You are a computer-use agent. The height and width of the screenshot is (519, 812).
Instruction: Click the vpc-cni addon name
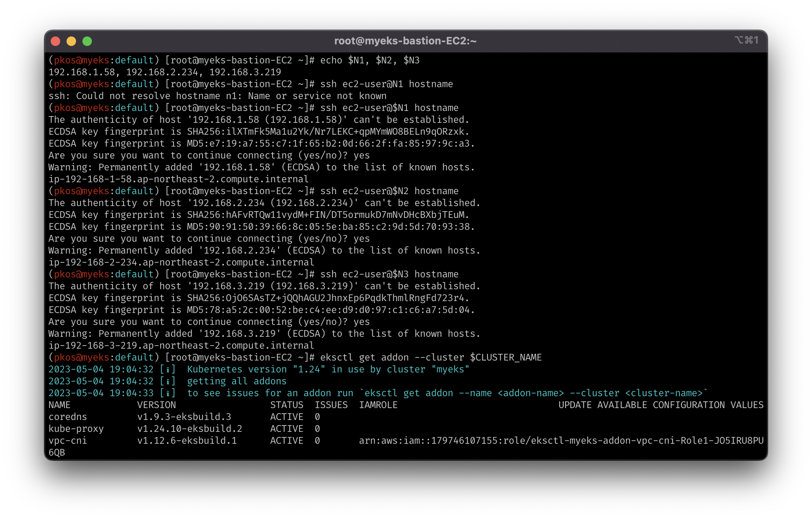click(x=68, y=441)
